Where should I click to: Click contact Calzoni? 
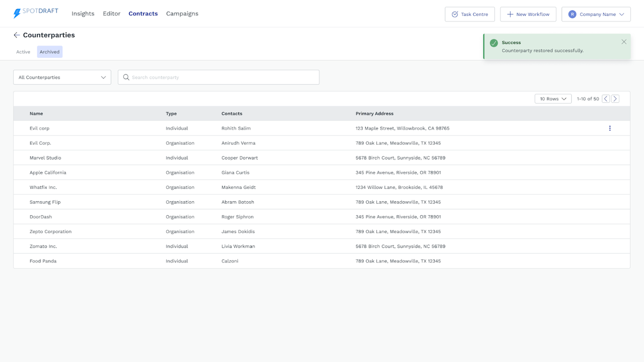pos(230,261)
